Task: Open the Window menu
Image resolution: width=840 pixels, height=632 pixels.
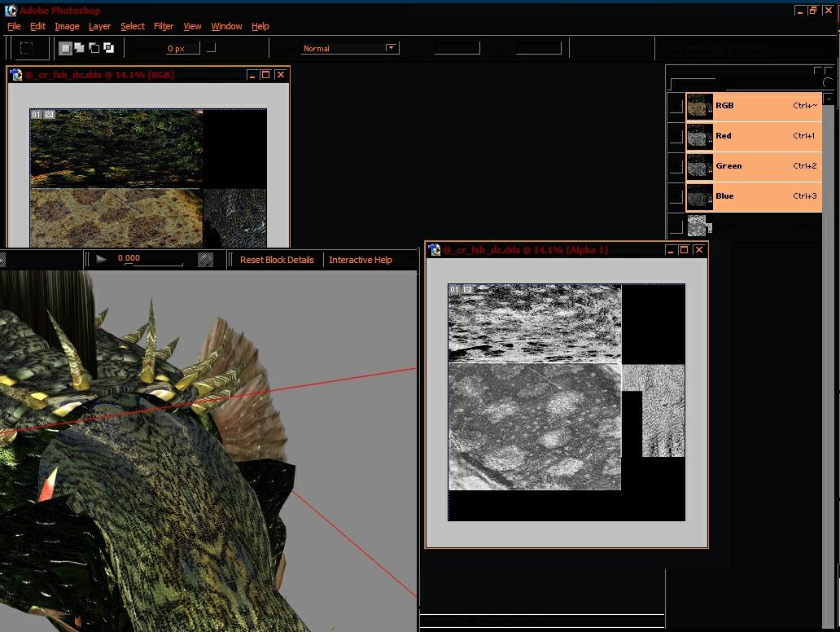Action: (x=226, y=26)
